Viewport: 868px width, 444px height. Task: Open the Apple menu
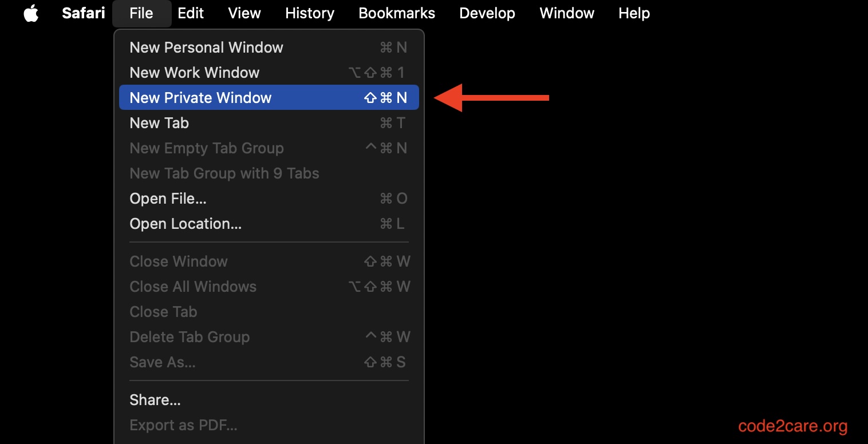[x=31, y=13]
